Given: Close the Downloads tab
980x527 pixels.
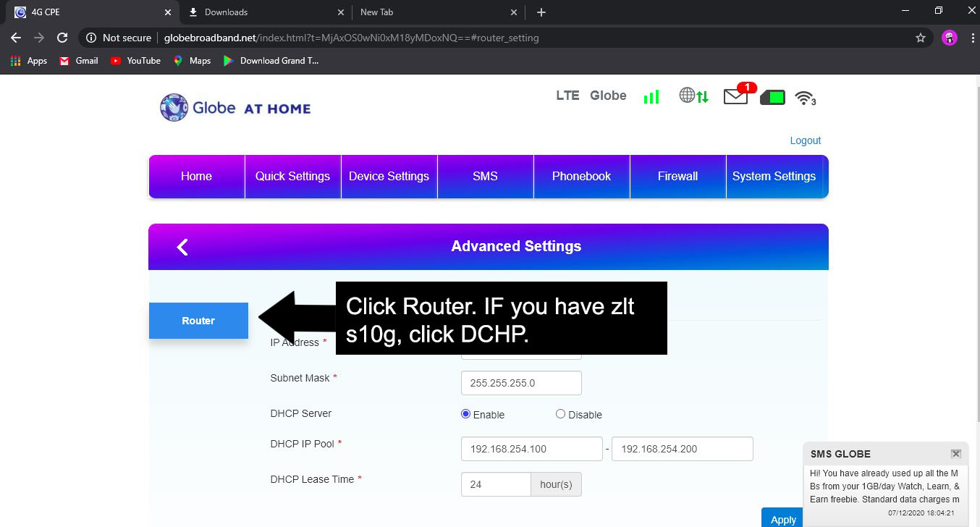Looking at the screenshot, I should click(x=341, y=12).
